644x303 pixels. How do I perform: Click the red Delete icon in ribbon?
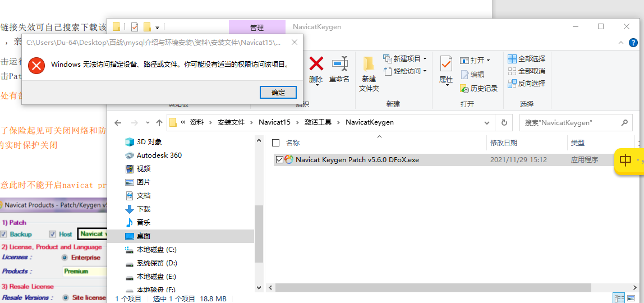click(316, 63)
